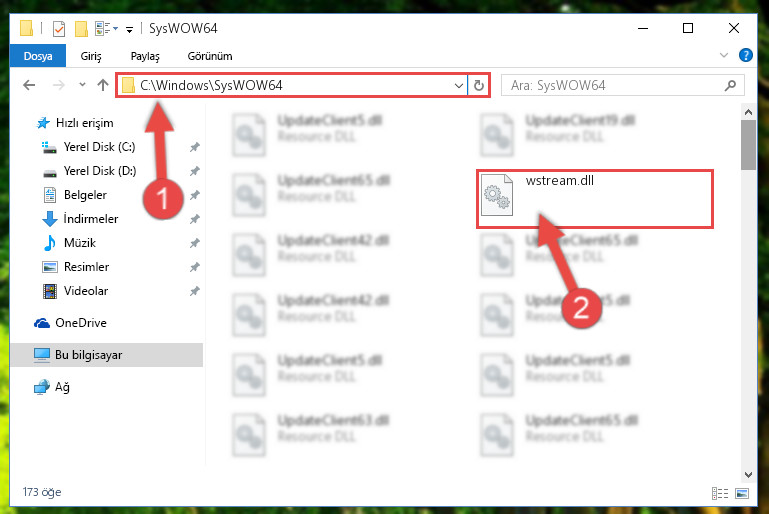
Task: Refresh the SysWOW64 folder view
Action: click(x=479, y=85)
